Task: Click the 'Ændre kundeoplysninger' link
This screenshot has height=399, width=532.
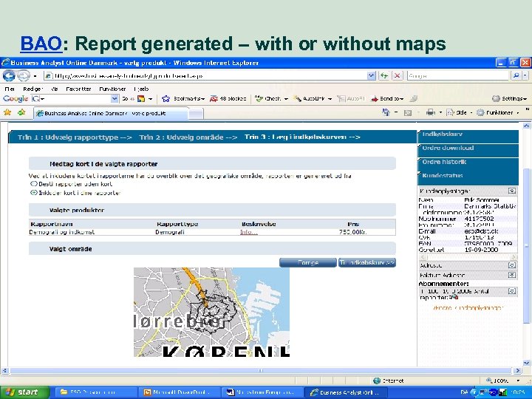Action: coord(468,307)
